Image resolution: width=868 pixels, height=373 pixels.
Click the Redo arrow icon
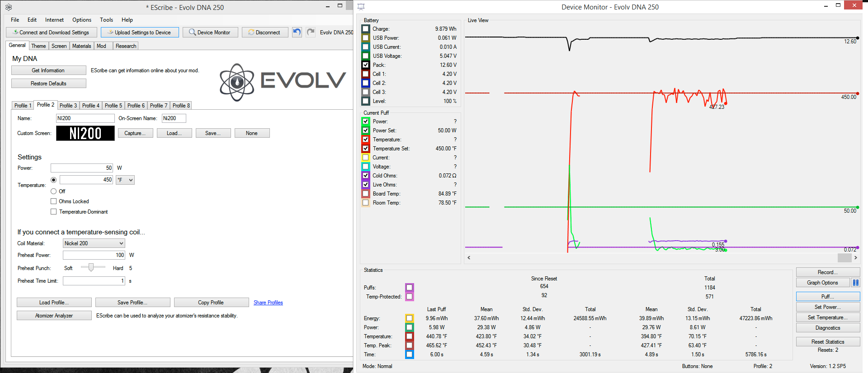tap(311, 32)
